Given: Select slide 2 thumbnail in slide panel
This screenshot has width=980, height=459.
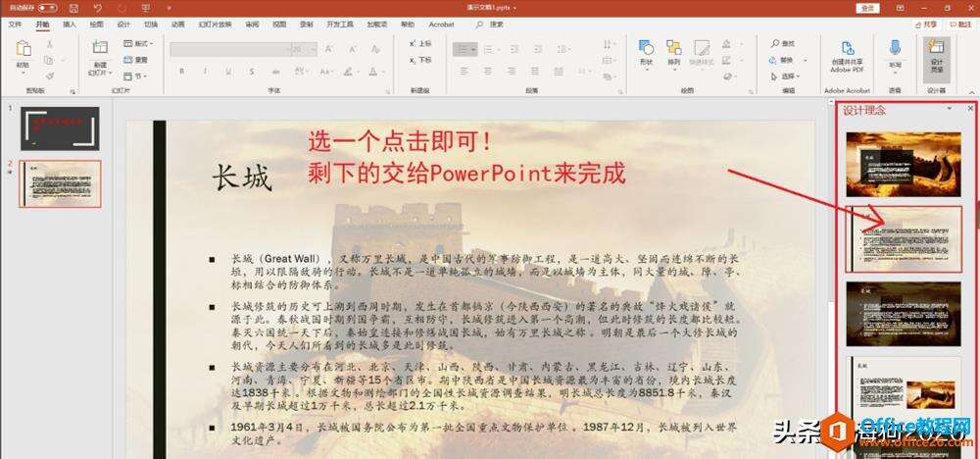Looking at the screenshot, I should pyautogui.click(x=60, y=183).
